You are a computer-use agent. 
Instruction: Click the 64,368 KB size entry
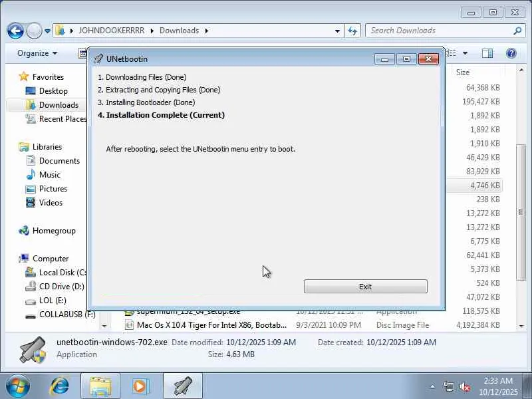coord(483,88)
